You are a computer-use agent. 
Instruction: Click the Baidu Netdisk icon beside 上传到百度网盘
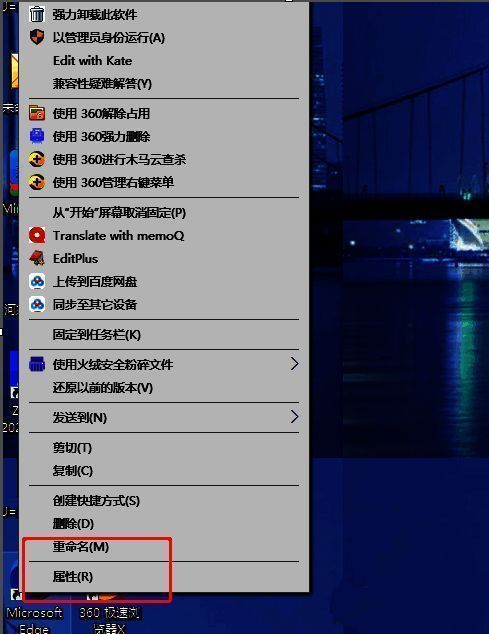(37, 281)
